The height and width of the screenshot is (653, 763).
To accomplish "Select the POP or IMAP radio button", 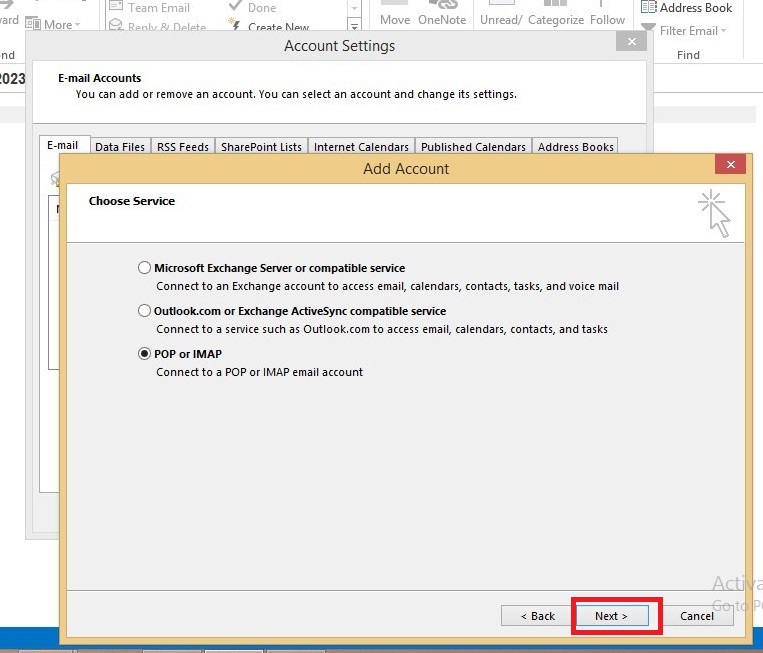I will click(x=144, y=354).
